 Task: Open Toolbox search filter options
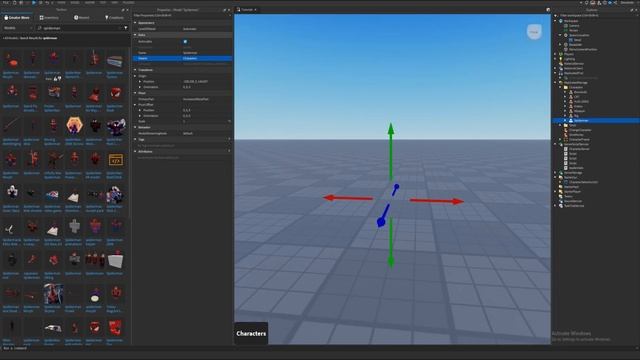tap(126, 28)
